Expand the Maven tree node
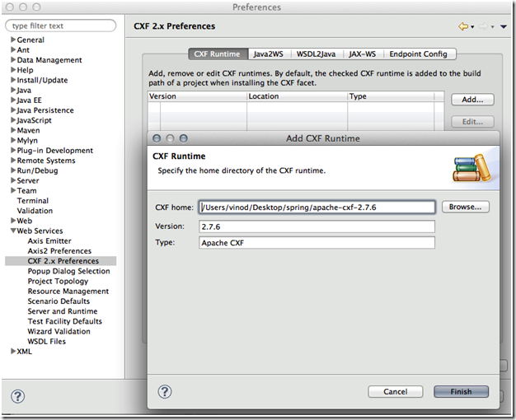516x420 pixels. tap(13, 130)
